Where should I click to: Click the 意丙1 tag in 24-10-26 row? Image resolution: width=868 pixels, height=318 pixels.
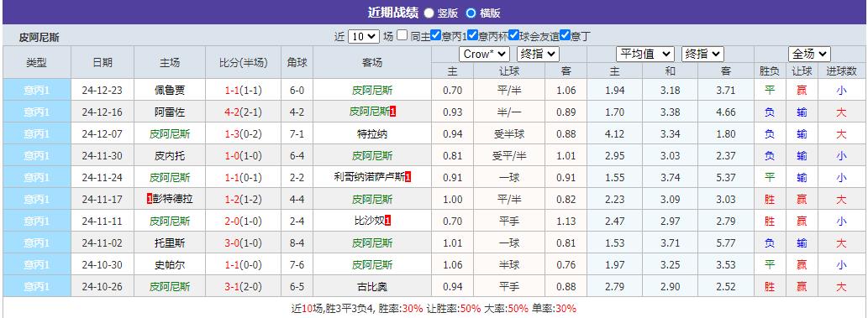pos(36,287)
